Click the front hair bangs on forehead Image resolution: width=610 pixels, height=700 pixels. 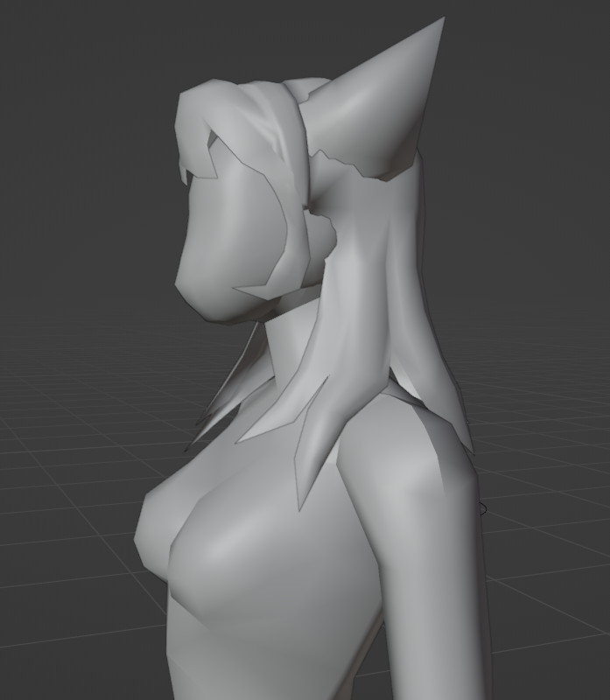click(197, 131)
